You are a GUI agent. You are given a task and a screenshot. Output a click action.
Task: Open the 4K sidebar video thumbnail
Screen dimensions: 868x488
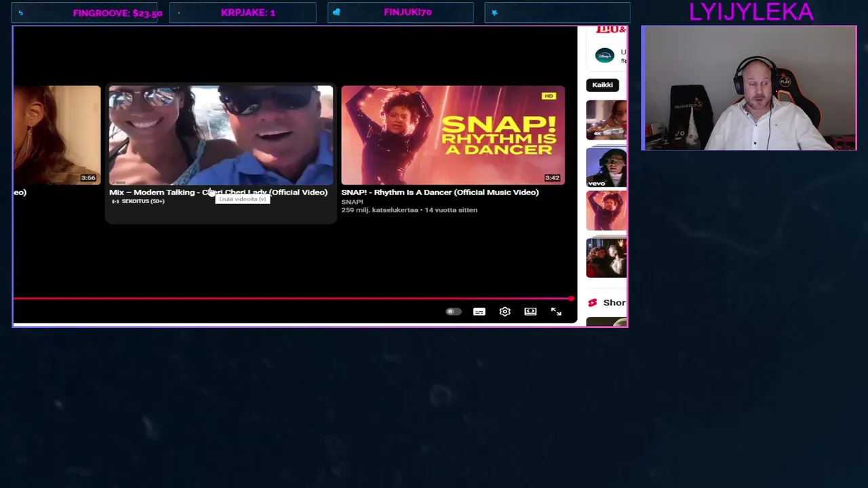(606, 120)
